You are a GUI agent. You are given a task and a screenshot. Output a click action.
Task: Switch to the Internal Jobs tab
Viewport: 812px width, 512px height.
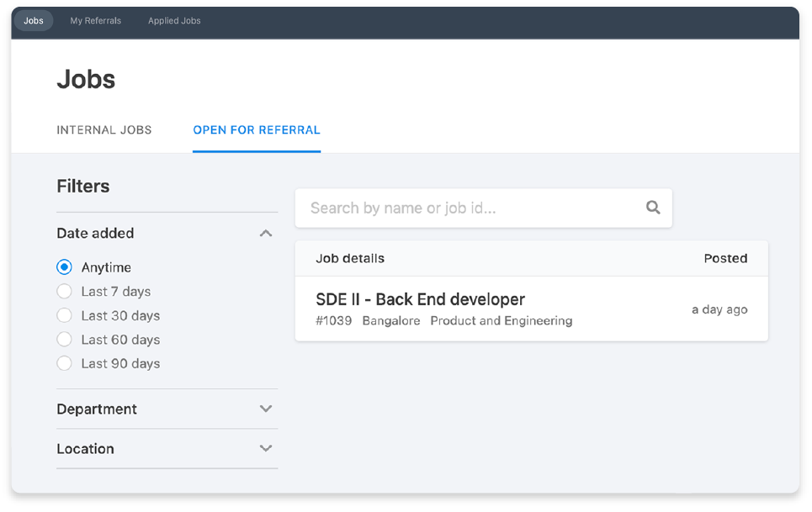tap(104, 130)
